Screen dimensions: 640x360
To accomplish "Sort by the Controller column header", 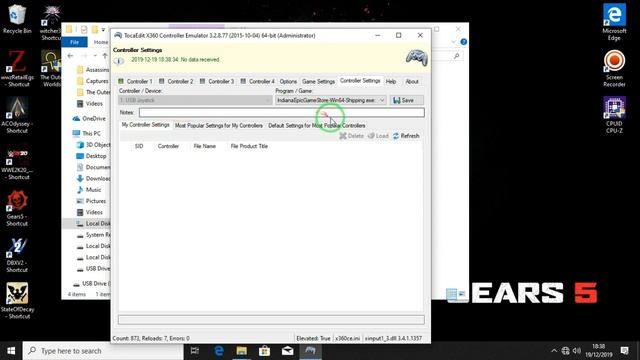I will coord(168,146).
